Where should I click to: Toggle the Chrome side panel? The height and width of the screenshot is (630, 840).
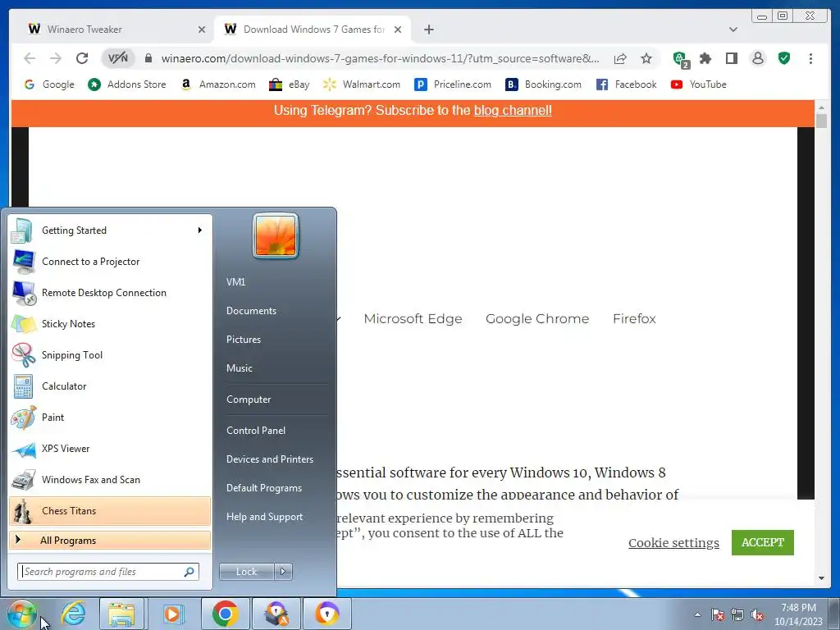[732, 58]
